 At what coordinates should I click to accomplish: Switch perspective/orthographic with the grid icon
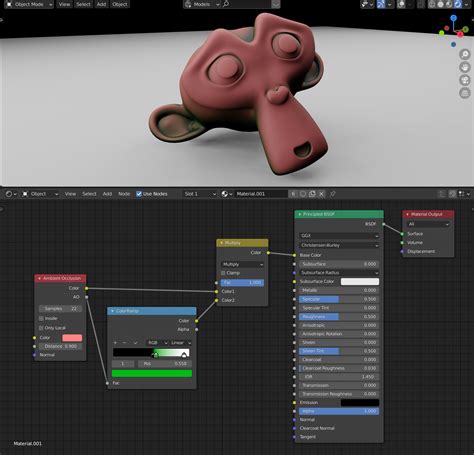pos(465,93)
